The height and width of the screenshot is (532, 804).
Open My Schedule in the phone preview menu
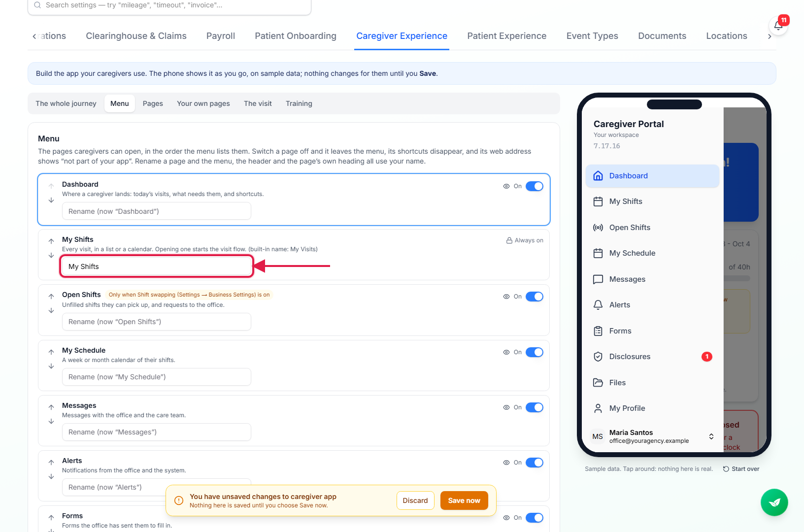pyautogui.click(x=652, y=253)
